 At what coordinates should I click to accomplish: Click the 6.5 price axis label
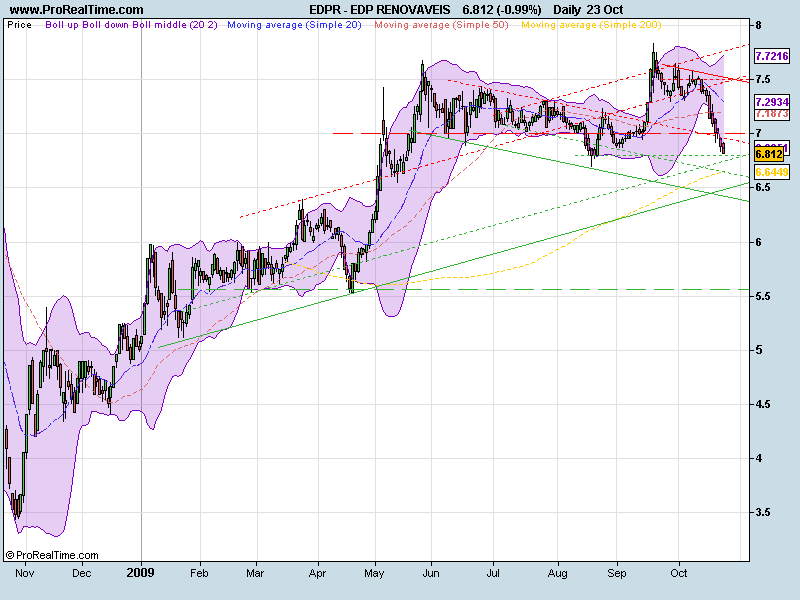(763, 187)
